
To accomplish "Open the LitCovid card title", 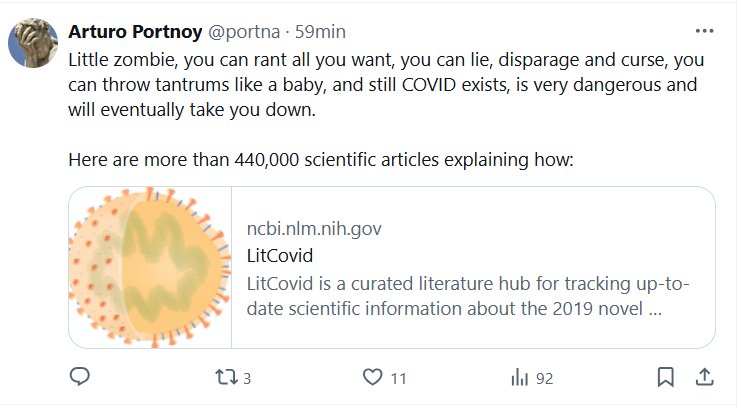I will [x=280, y=255].
